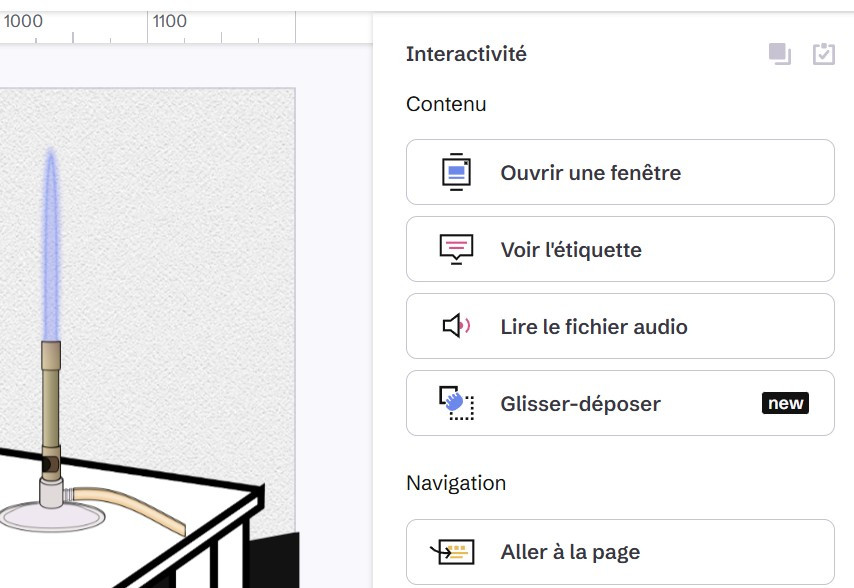Click the burner's round base

click(52, 515)
